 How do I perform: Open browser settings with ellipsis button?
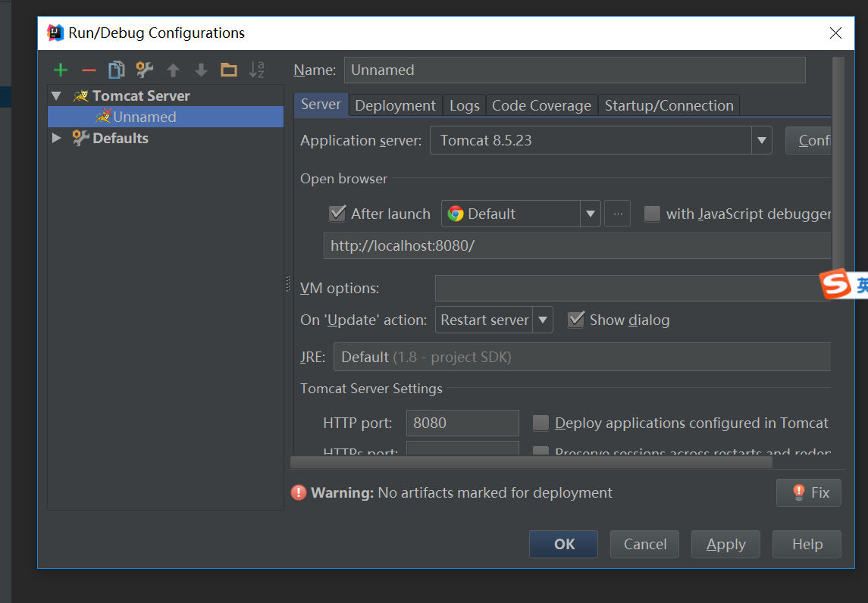[617, 214]
